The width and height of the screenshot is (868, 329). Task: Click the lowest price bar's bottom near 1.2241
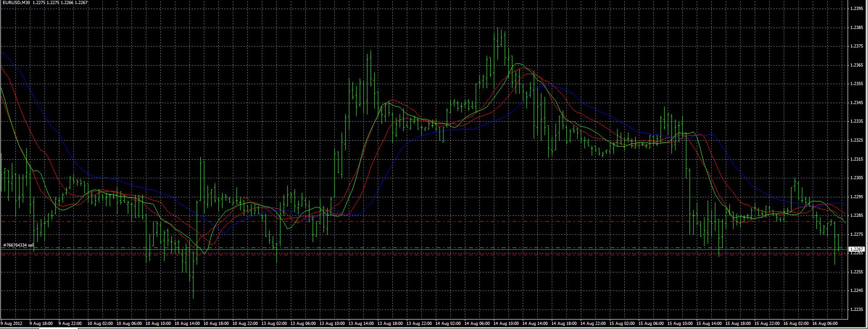coord(193,298)
